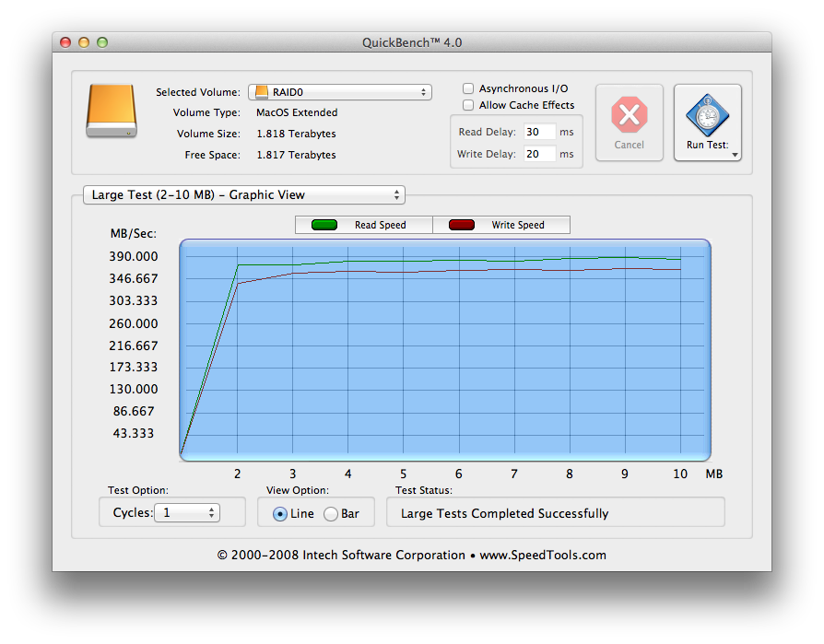824x644 pixels.
Task: Click the 'QuickBench 4.0' window title
Action: tap(412, 42)
